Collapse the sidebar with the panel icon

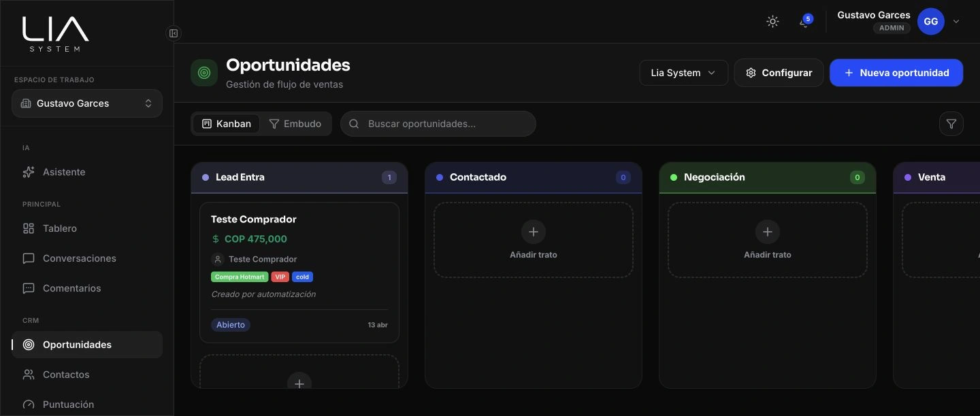[x=174, y=33]
